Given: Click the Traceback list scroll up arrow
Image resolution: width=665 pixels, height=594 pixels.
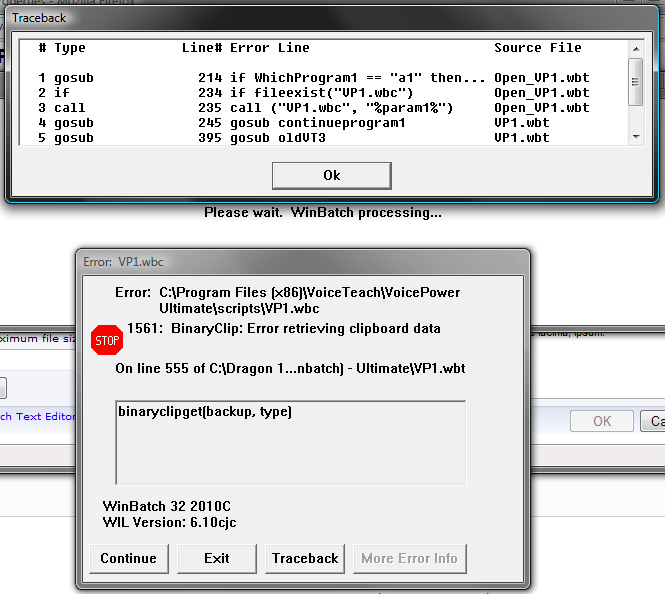Looking at the screenshot, I should 636,49.
